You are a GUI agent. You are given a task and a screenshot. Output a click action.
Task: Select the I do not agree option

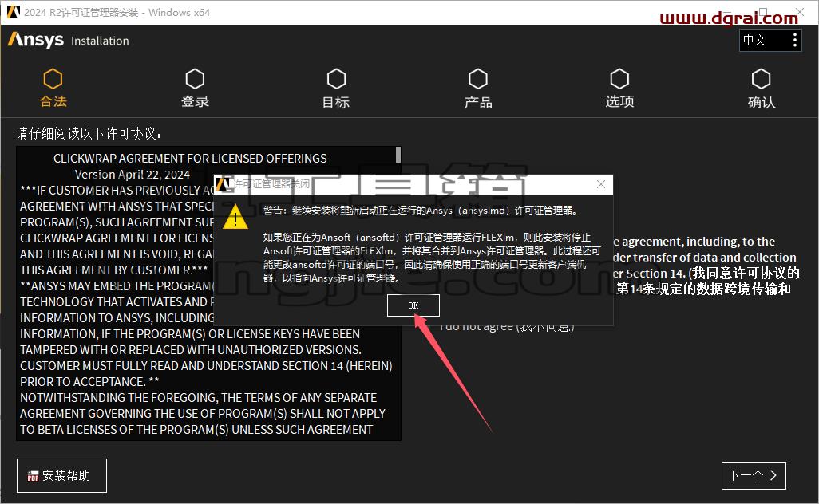point(507,328)
